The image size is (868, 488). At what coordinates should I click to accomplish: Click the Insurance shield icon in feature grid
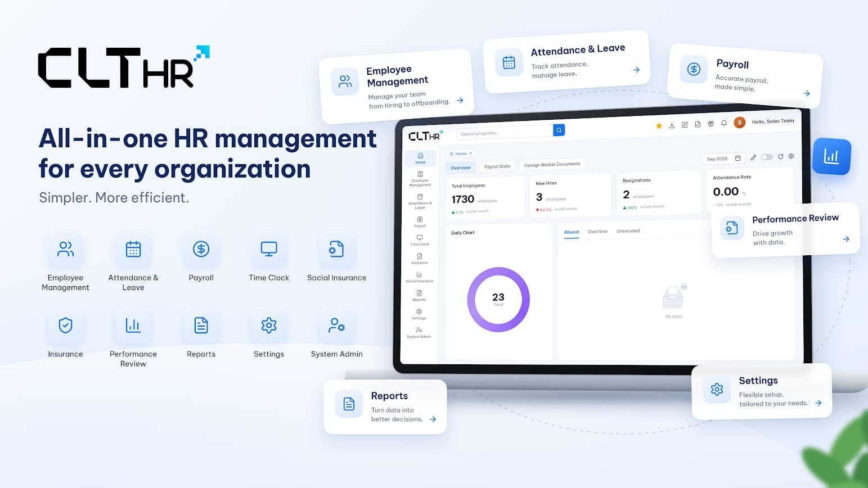pyautogui.click(x=66, y=325)
